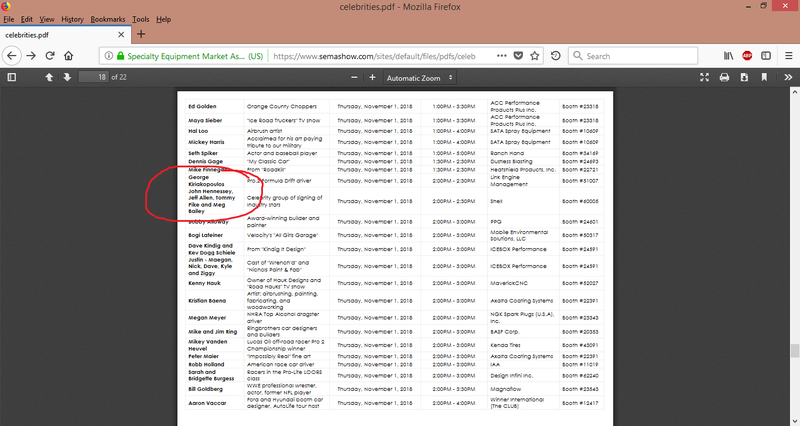The image size is (800, 426).
Task: Open the File menu
Action: click(9, 19)
